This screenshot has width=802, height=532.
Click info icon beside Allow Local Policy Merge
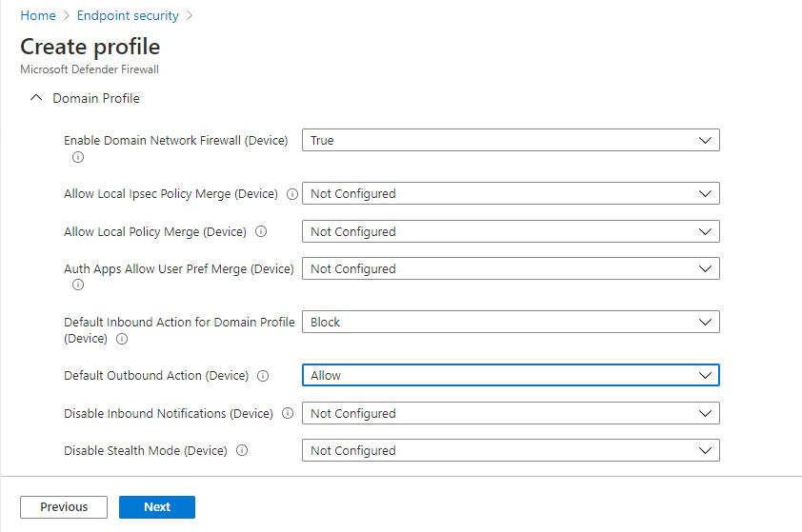pos(261,231)
